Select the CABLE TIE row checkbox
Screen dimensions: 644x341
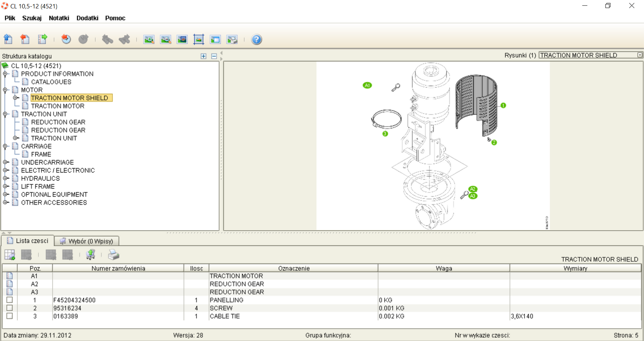point(9,316)
